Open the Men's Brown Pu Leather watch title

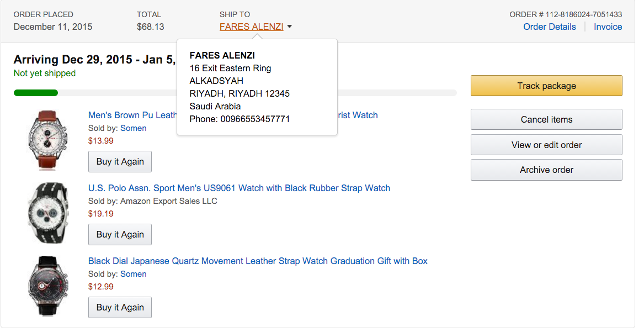point(132,115)
